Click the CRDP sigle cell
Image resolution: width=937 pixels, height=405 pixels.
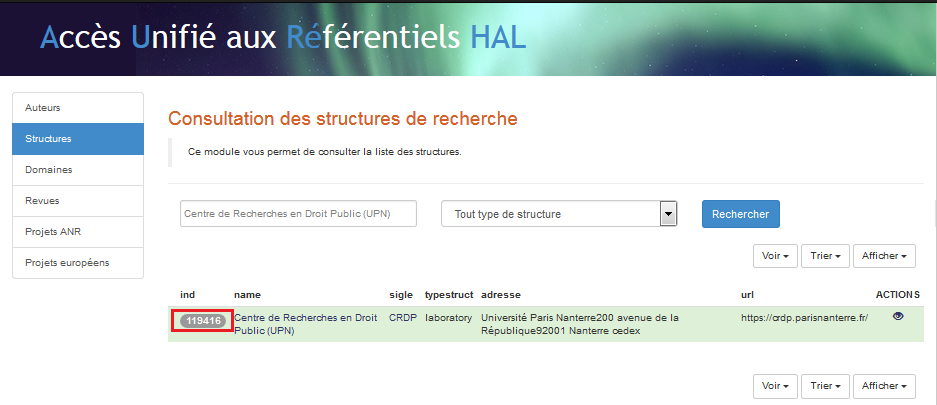[x=401, y=318]
